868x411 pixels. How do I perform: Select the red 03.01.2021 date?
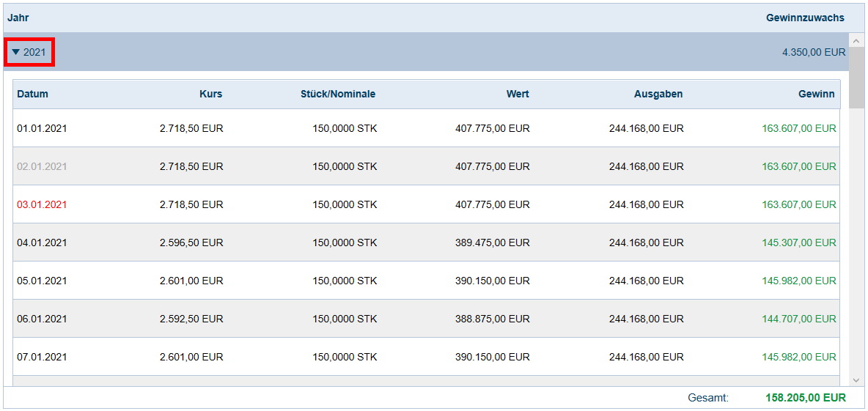(42, 204)
